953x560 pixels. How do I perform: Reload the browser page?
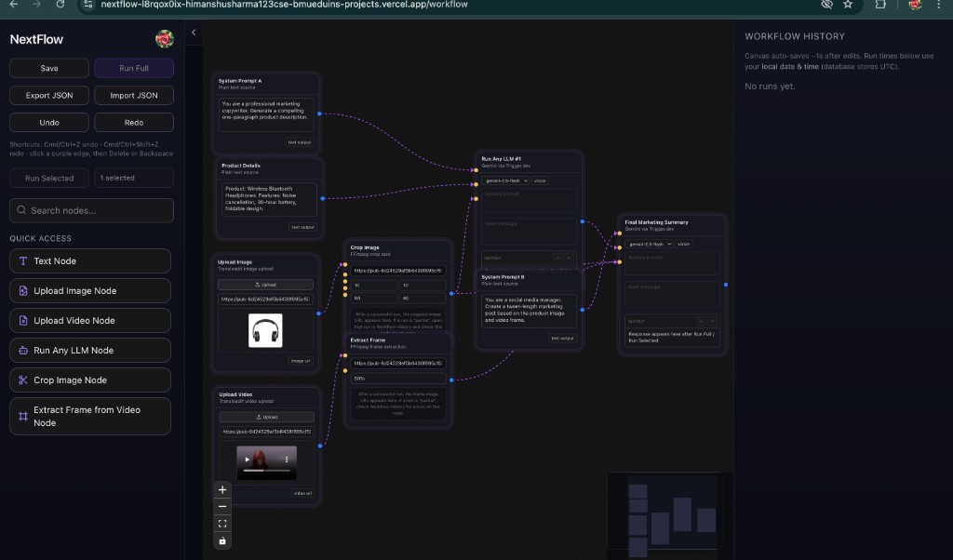click(x=60, y=5)
